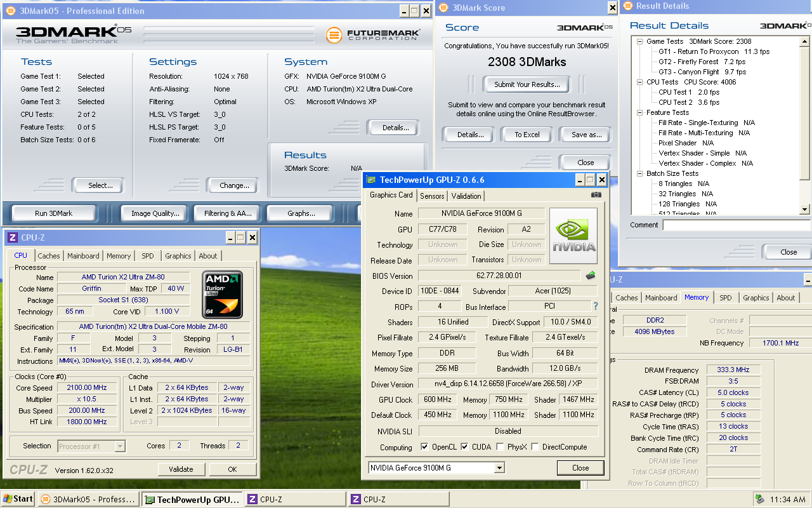Toggle the DirectCompute checkbox
Screen dimensions: 812x508
tap(535, 447)
